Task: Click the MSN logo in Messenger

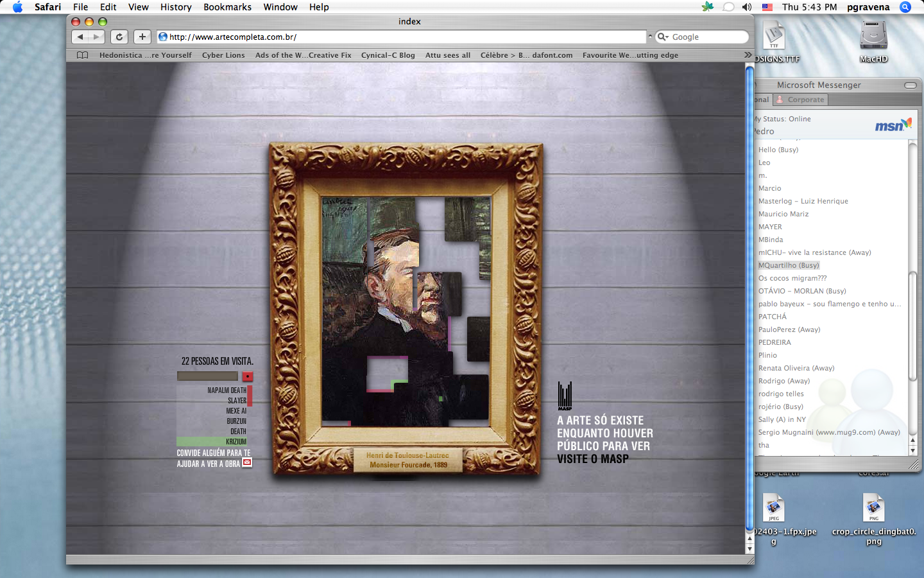Action: tap(893, 125)
